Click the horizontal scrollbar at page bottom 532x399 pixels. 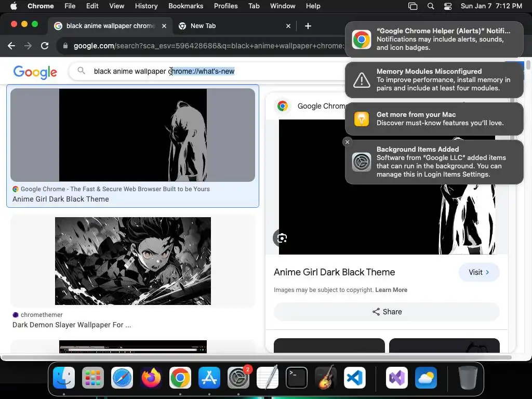(256, 357)
